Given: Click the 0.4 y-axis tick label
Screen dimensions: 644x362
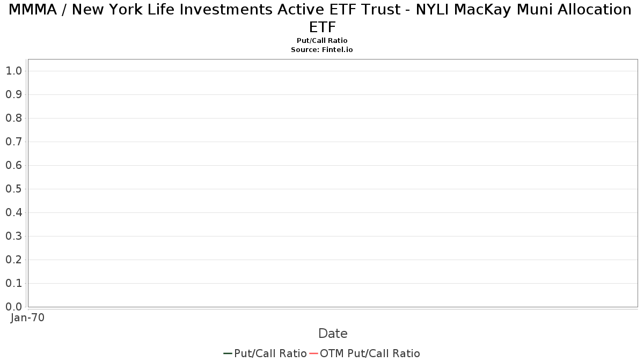Looking at the screenshot, I should (x=13, y=212).
